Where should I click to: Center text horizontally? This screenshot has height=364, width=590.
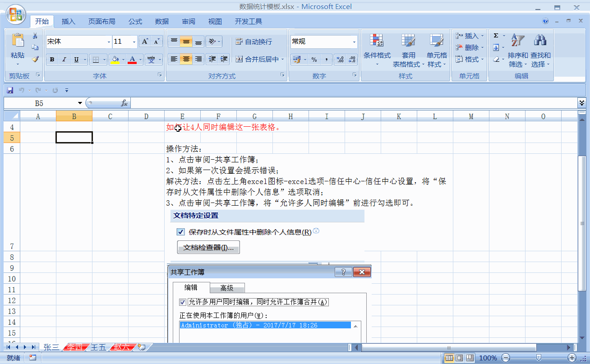tap(186, 59)
